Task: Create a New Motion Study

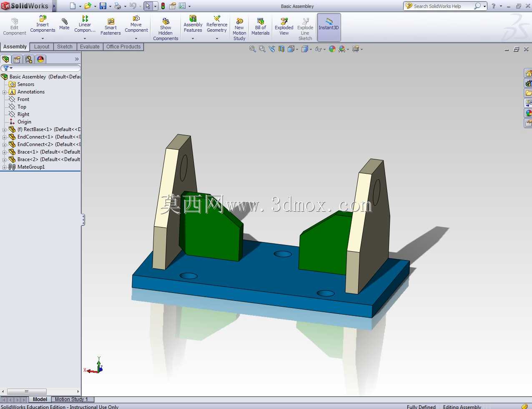Action: point(239,29)
